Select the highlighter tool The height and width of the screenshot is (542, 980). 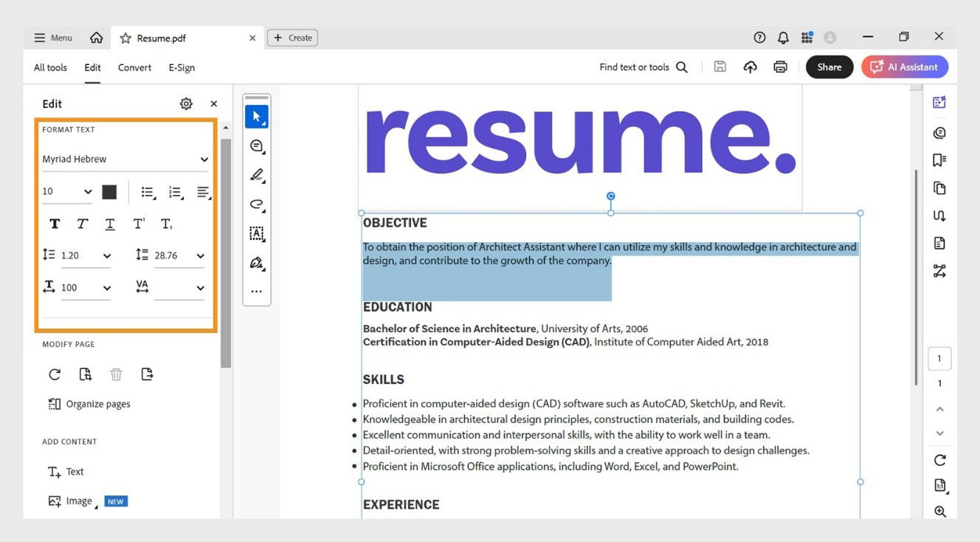click(x=256, y=175)
